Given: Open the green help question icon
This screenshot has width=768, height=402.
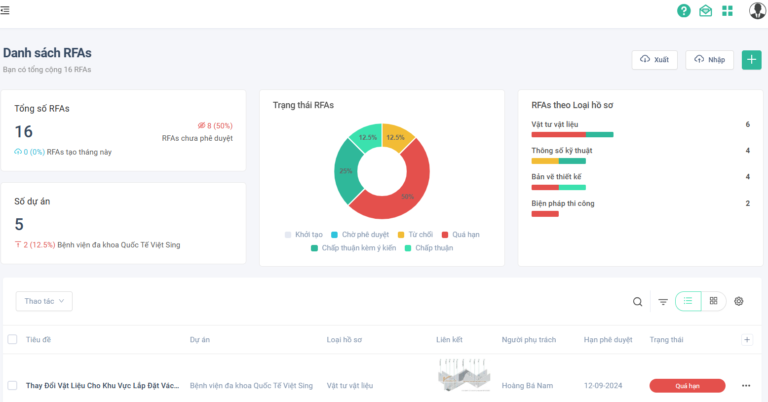Looking at the screenshot, I should [684, 10].
